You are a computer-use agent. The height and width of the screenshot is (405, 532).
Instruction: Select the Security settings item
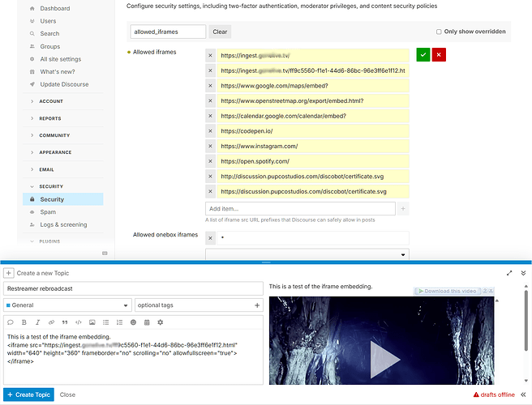pos(63,199)
